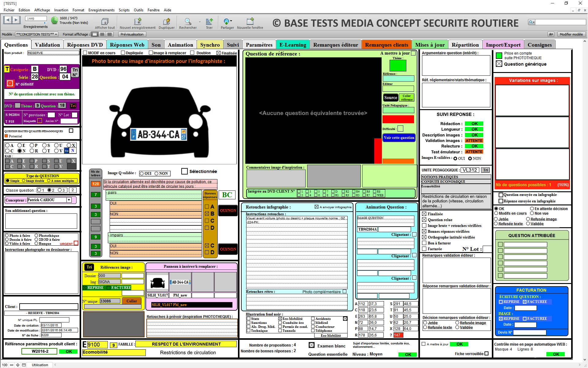588x368 pixels.
Task: Click the Prévisualisation button
Action: point(132,34)
